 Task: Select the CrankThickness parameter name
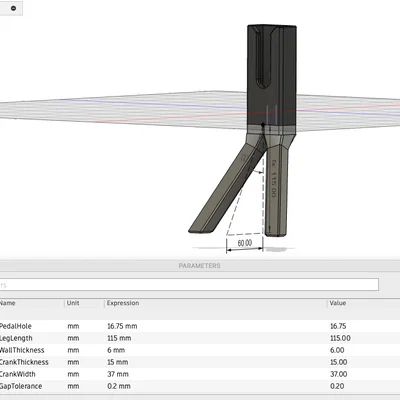[24, 362]
